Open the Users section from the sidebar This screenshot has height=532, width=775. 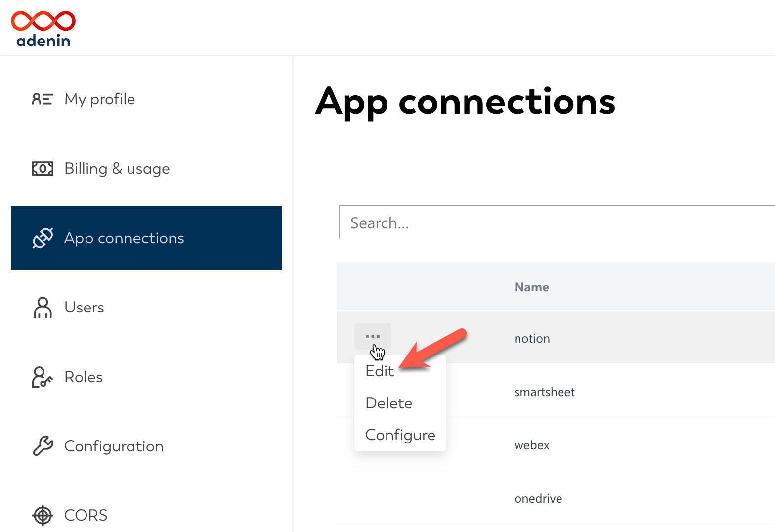click(x=84, y=308)
